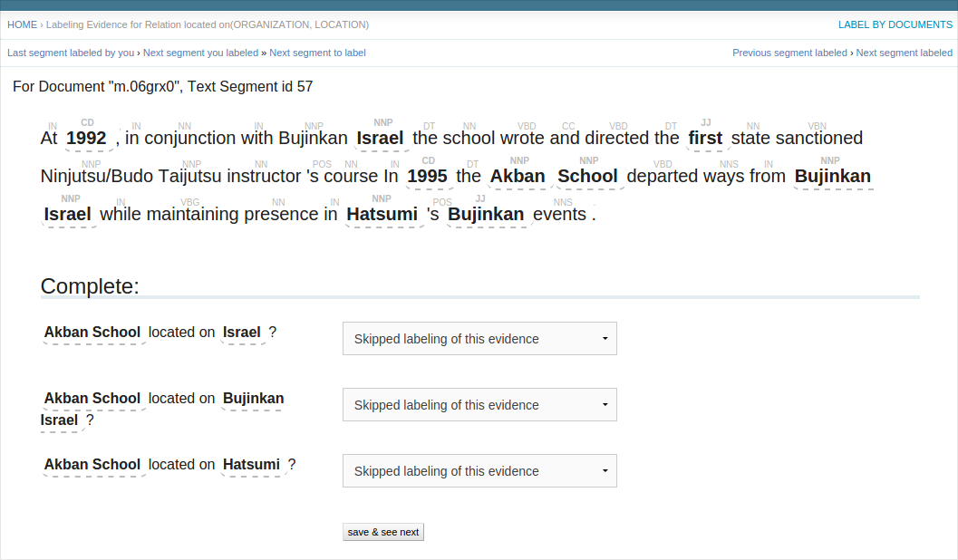
Task: Click the highlighted 1992 token
Action: pyautogui.click(x=87, y=139)
